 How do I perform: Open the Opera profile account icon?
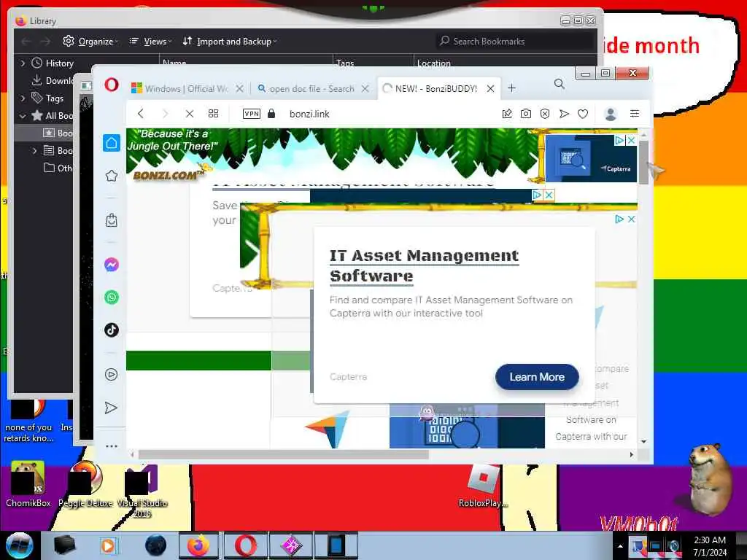tap(611, 113)
